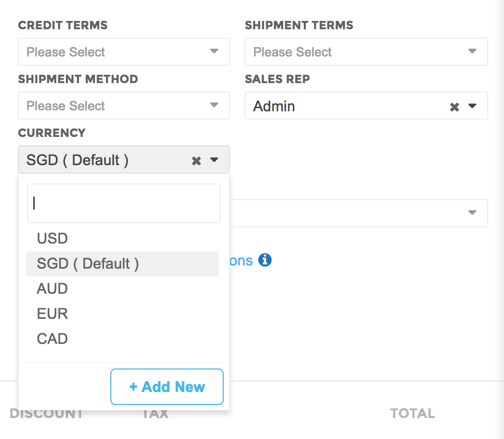The width and height of the screenshot is (504, 439).
Task: Click the partially hidden blue link text
Action: (242, 261)
